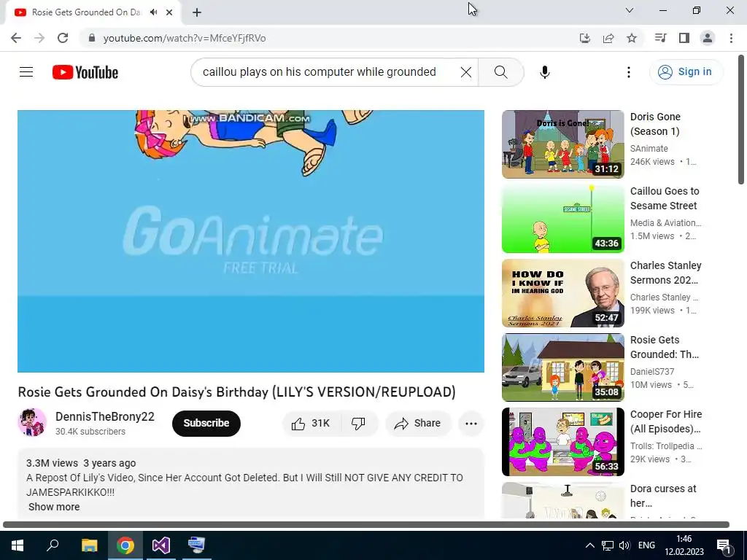
Task: Select the Rosie Gets Grounded tab
Action: tap(86, 12)
